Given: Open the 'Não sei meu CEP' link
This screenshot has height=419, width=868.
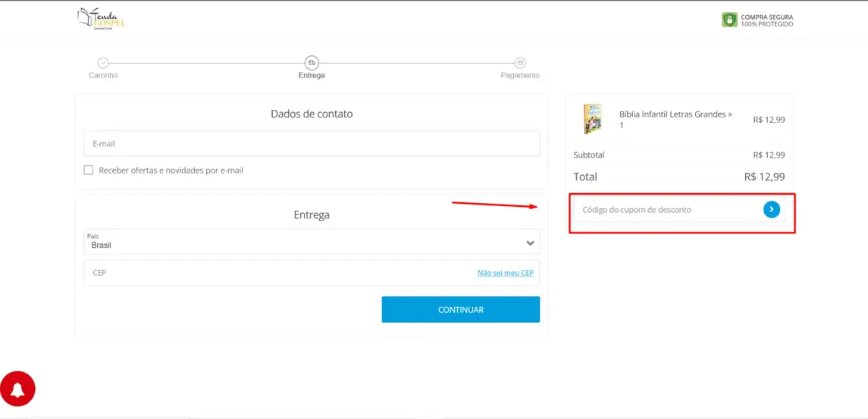Looking at the screenshot, I should [x=506, y=273].
